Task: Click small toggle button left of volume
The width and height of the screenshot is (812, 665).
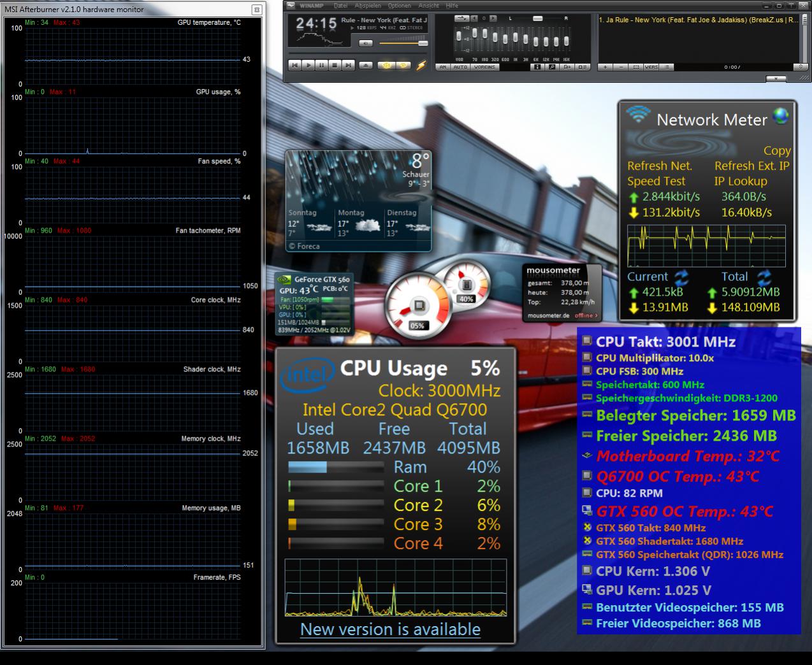Action: [x=366, y=43]
